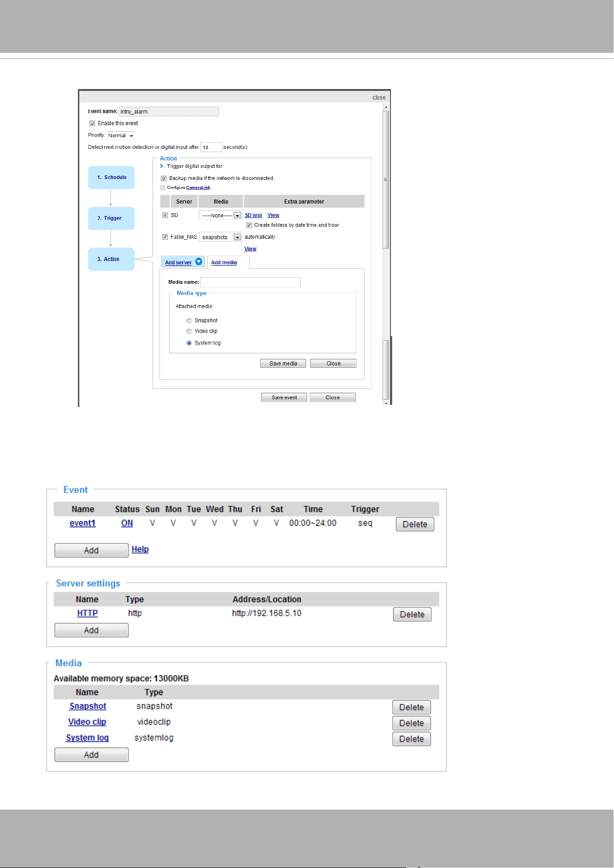Image resolution: width=614 pixels, height=868 pixels.
Task: Open step 1 Schedule box
Action: [x=111, y=178]
